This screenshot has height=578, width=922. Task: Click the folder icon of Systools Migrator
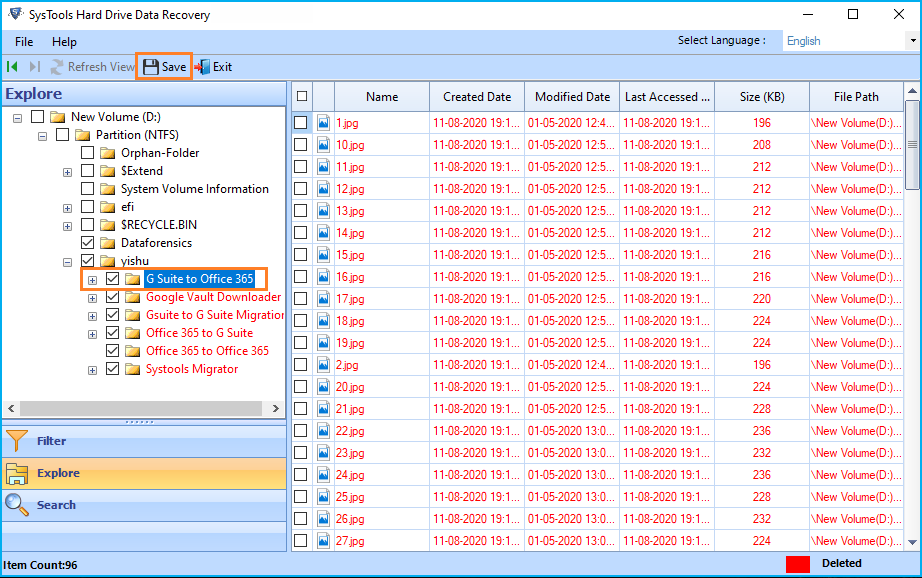click(x=133, y=369)
